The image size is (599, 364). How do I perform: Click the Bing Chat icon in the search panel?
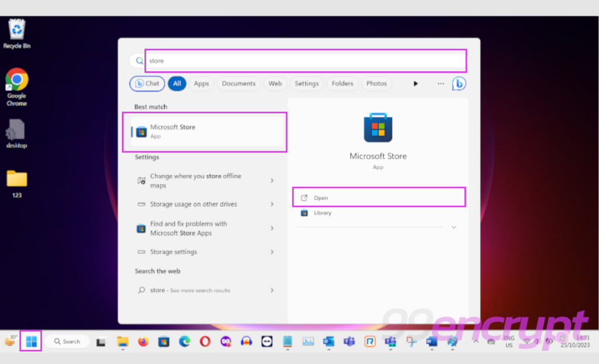click(x=459, y=84)
